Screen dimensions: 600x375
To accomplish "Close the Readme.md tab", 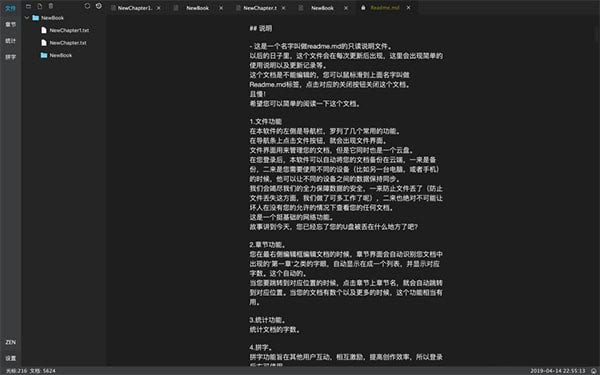I will coord(409,8).
